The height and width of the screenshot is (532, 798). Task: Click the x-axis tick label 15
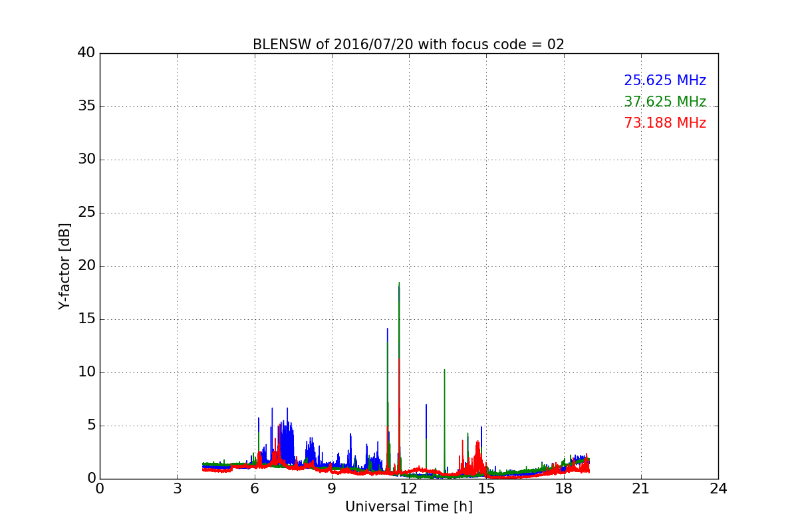(x=486, y=488)
